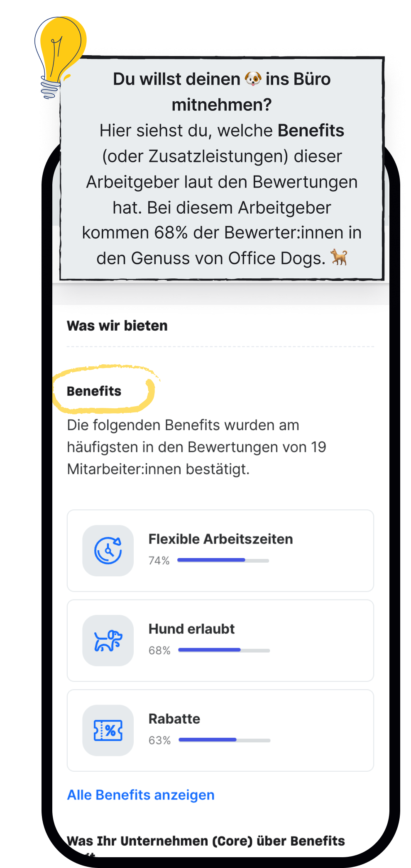
Task: Click the 68% Hund erlaubt progress bar
Action: point(224,650)
